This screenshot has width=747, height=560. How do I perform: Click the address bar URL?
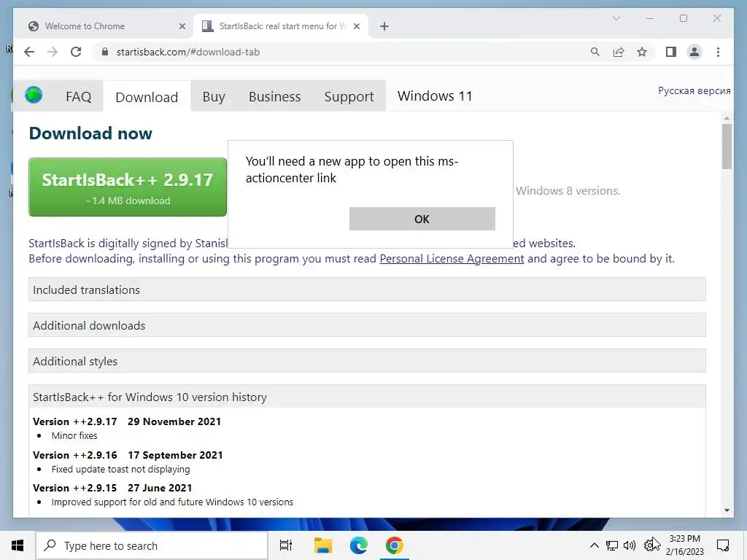click(188, 52)
